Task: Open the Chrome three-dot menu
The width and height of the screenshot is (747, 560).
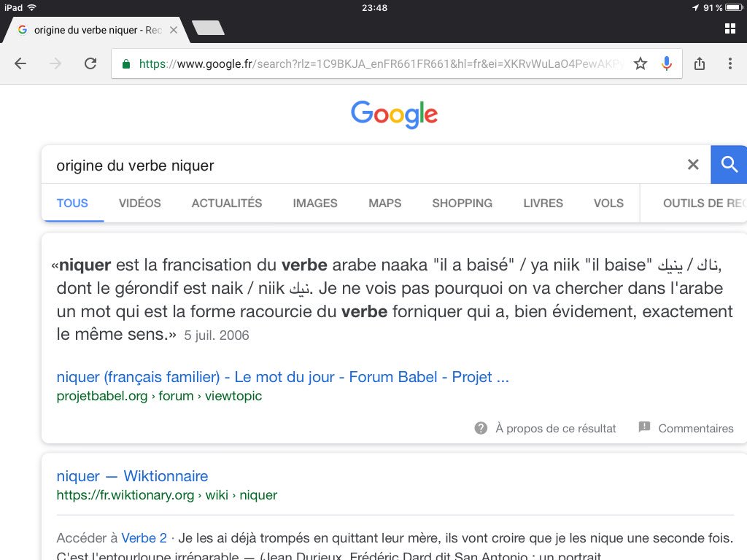Action: point(729,63)
